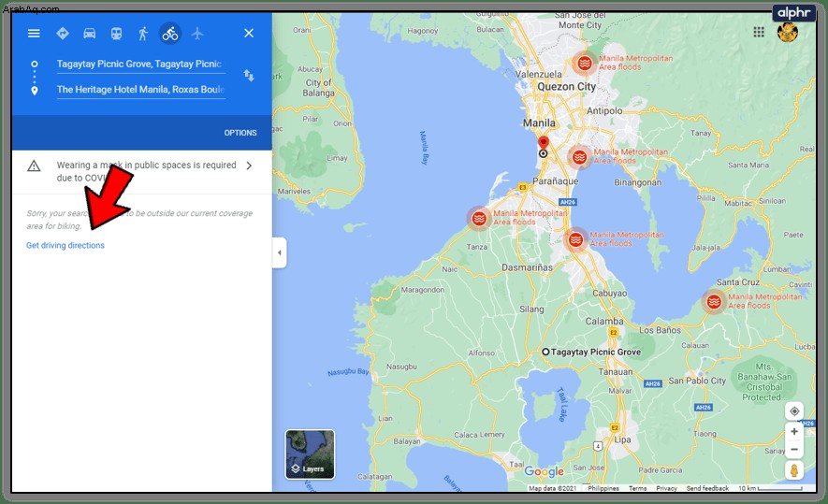Open the Layers map thumbnail

click(310, 454)
